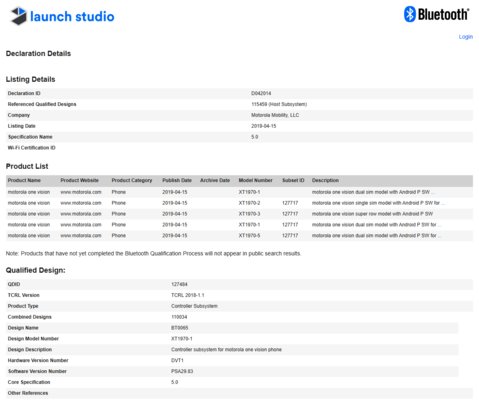This screenshot has height=400, width=479.
Task: Sort by Product Name column header
Action: pyautogui.click(x=24, y=180)
